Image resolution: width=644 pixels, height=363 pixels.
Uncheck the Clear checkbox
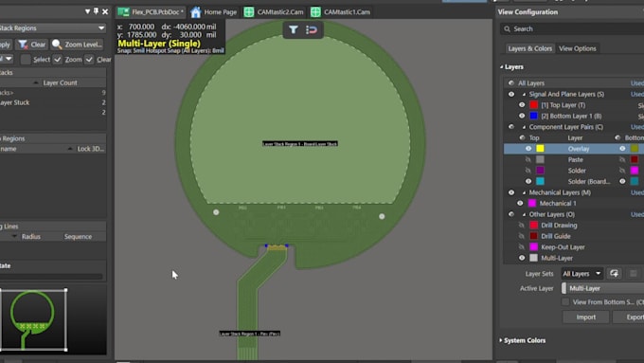89,60
